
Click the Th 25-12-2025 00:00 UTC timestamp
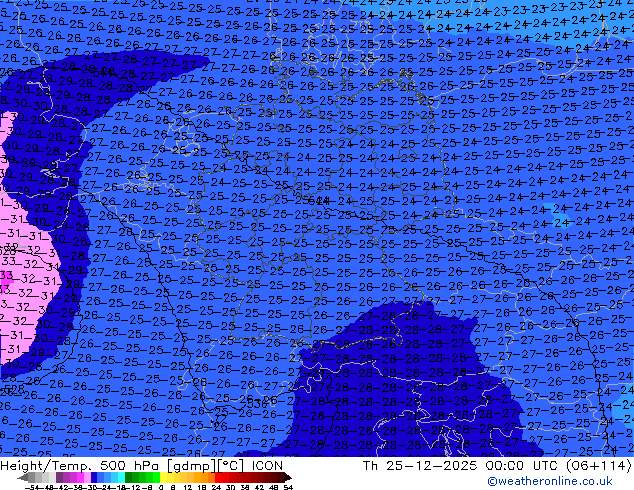coord(497,465)
